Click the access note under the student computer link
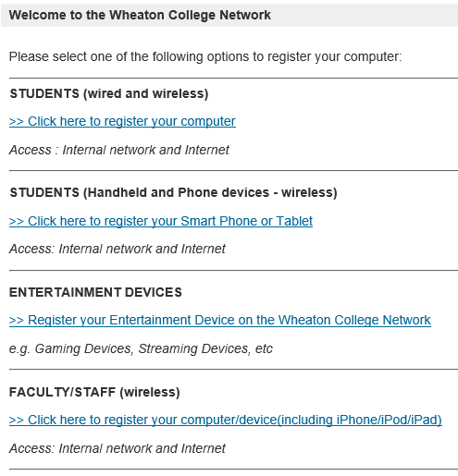Screen dimensions: 458x476 (119, 150)
